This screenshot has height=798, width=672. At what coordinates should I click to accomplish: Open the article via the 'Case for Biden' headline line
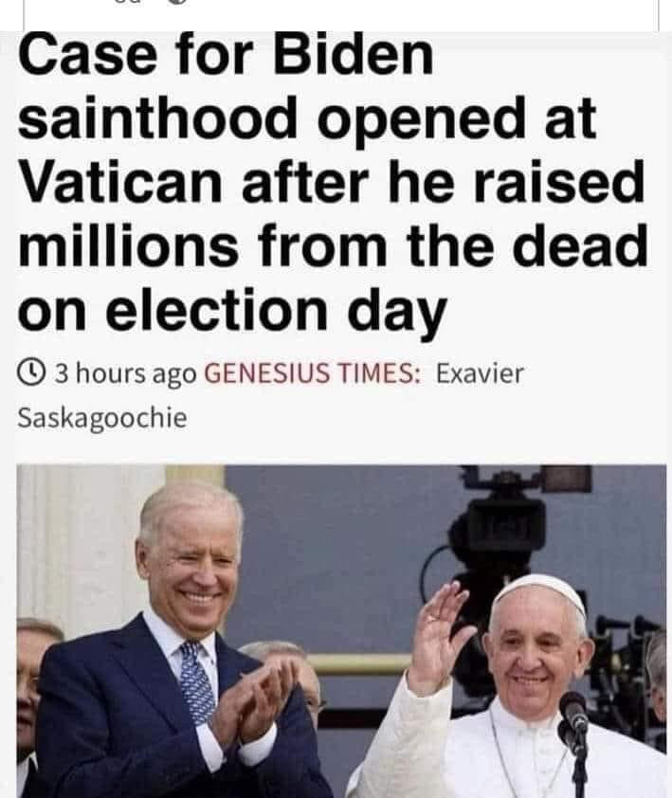point(226,53)
